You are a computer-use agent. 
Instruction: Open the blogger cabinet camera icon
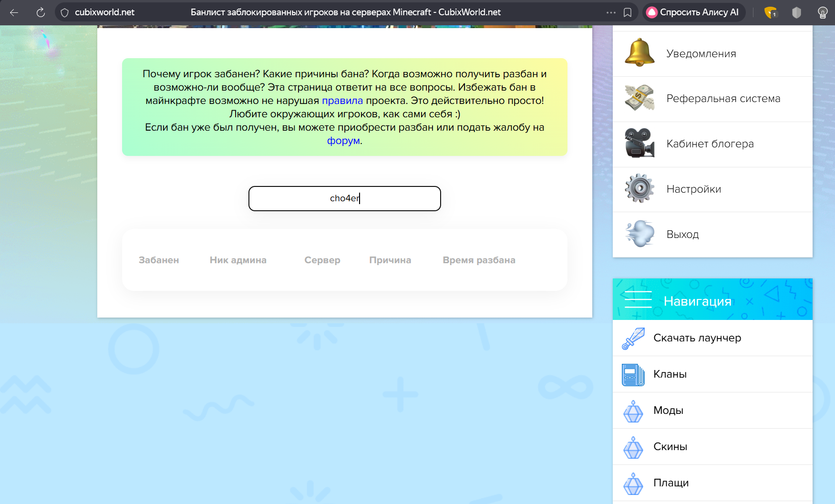[639, 143]
